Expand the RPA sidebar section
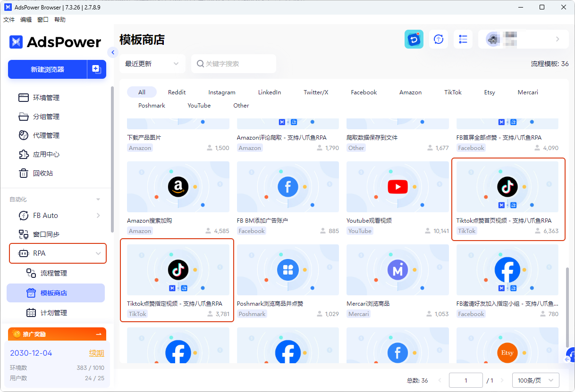The image size is (575, 392). pos(58,253)
